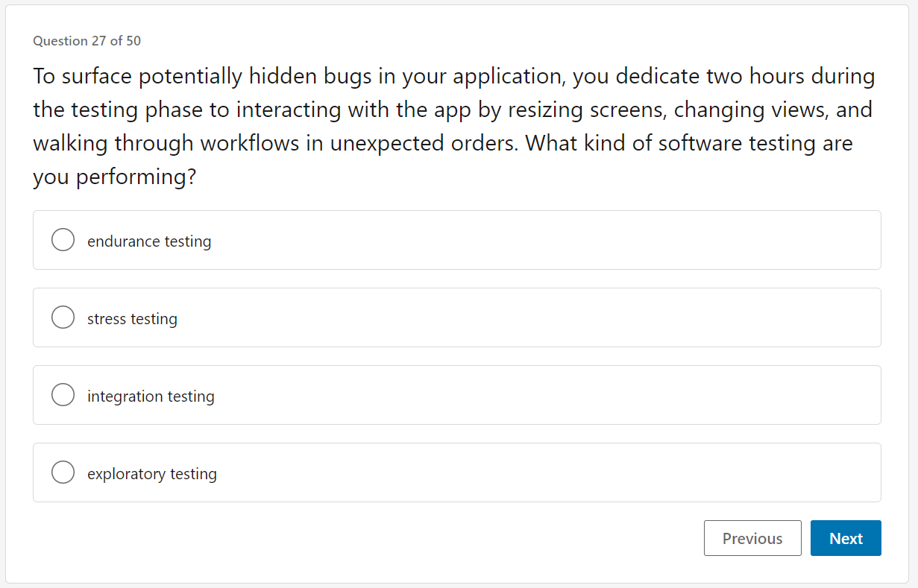Select the stress testing radio button
The image size is (918, 588).
point(63,317)
